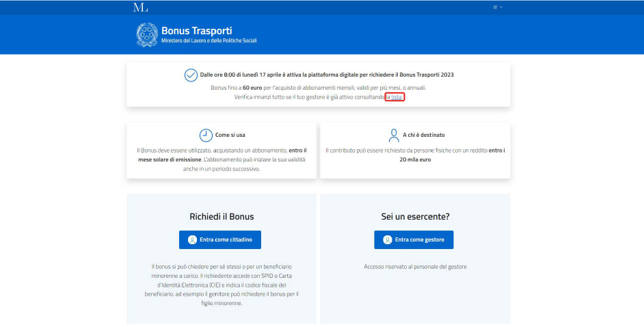The image size is (644, 327).
Task: Click Ministero del Lavoro subtitle text
Action: coord(209,41)
